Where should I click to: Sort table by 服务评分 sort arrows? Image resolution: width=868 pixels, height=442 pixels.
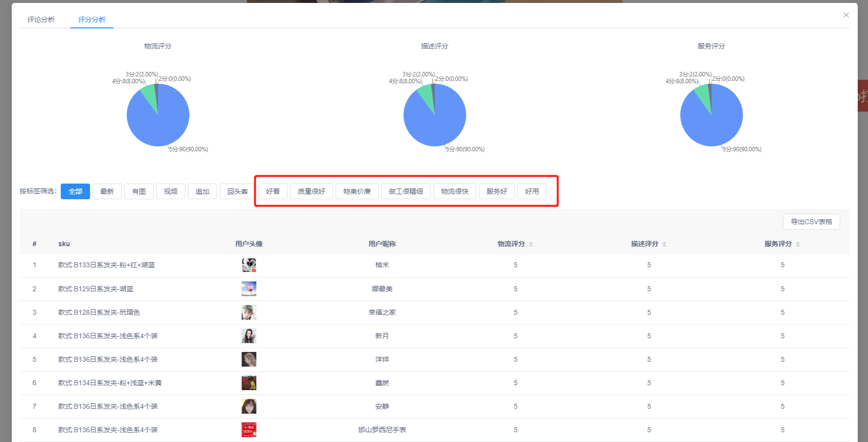pos(798,244)
